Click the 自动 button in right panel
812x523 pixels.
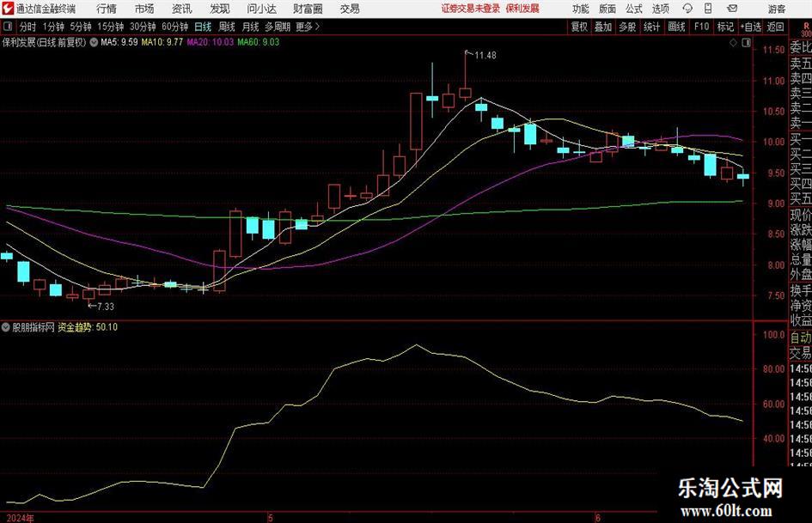(801, 338)
